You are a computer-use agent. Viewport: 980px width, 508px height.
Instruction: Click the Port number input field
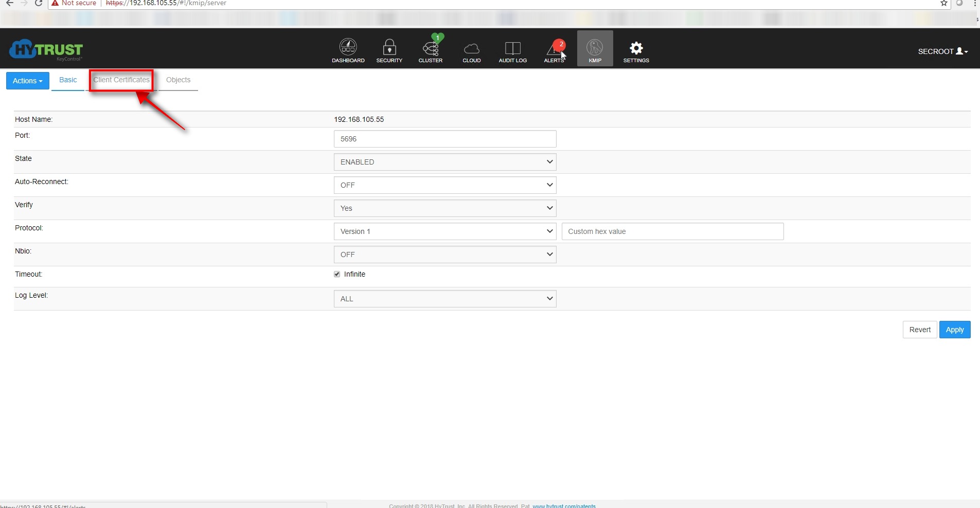point(444,139)
